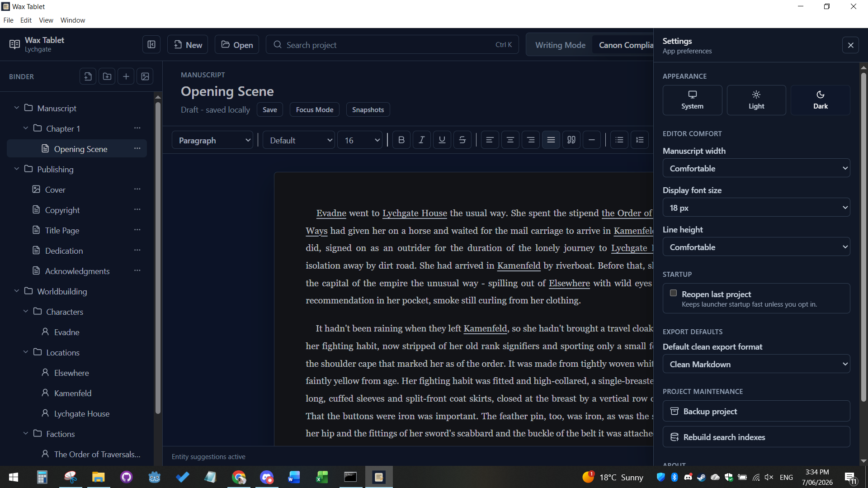Align text left

[490, 140]
